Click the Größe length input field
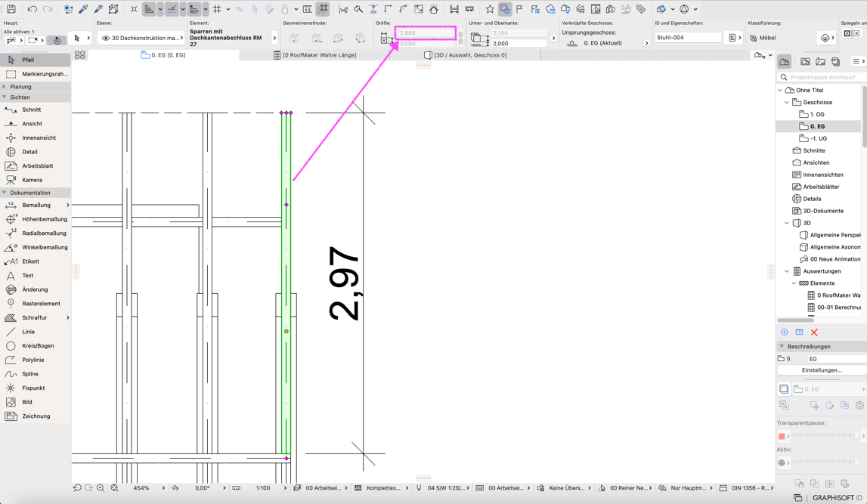The width and height of the screenshot is (867, 504). [426, 33]
